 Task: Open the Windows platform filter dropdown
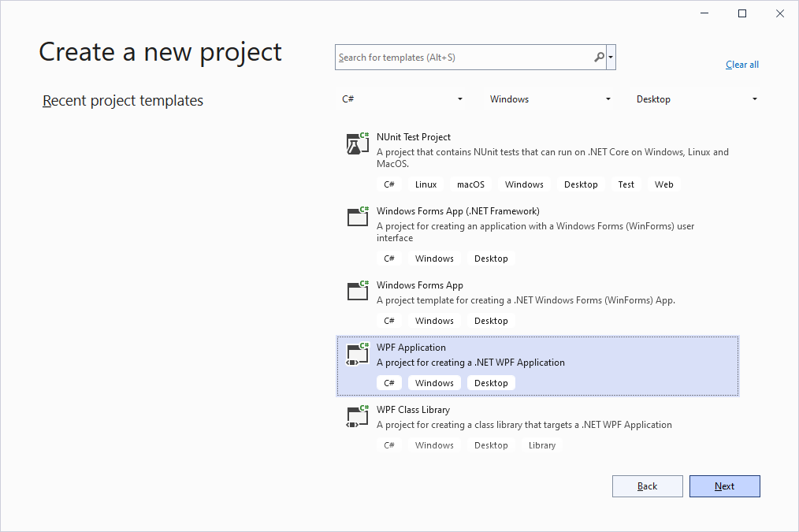click(550, 99)
